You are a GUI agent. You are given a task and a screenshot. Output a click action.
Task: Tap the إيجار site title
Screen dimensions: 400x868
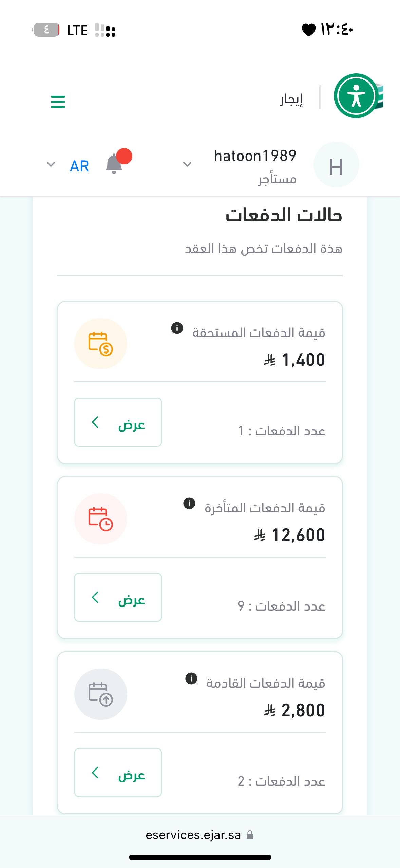[291, 99]
